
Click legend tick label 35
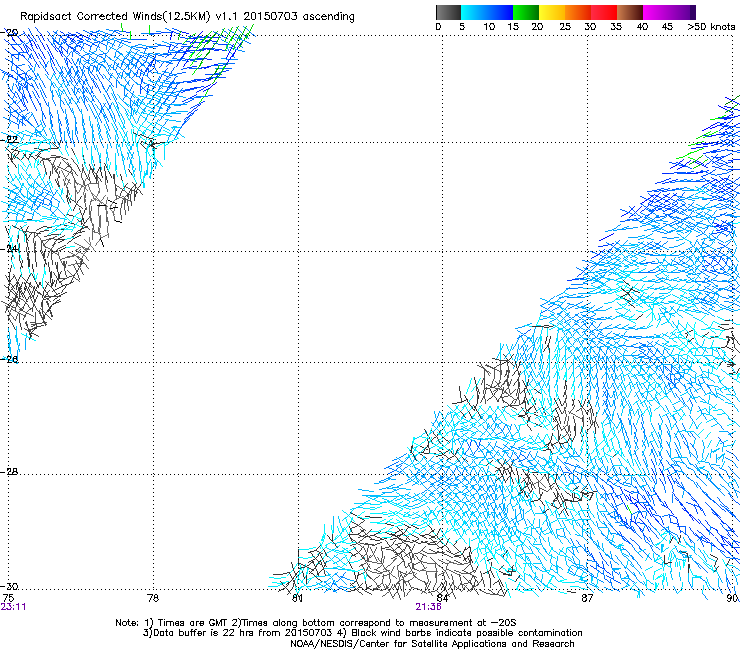pyautogui.click(x=616, y=27)
